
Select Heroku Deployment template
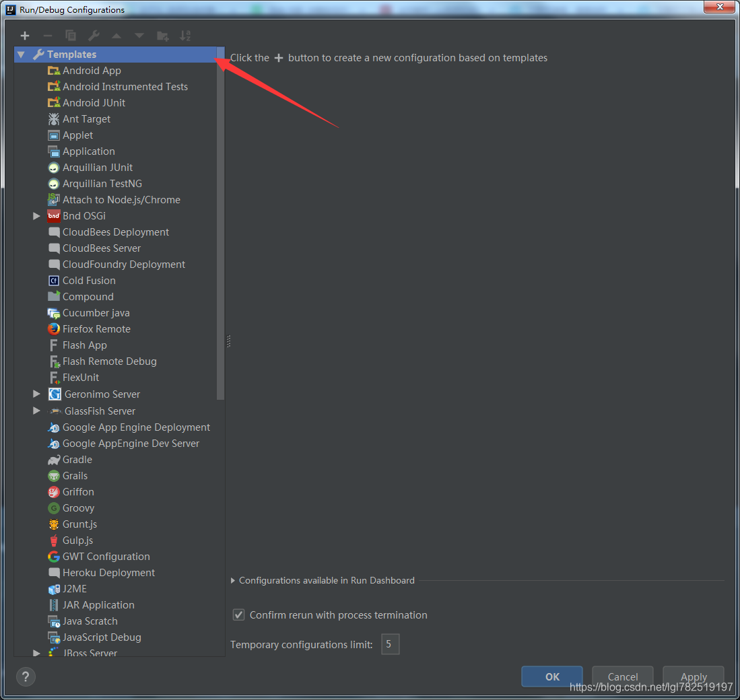pos(108,573)
